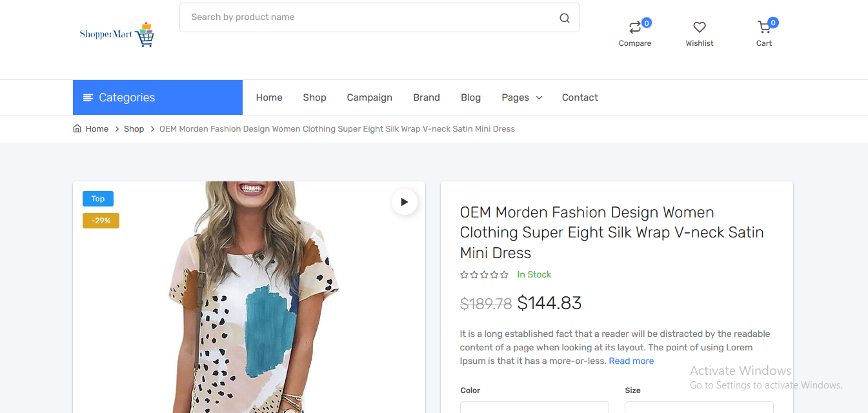The image size is (868, 413).
Task: Click the Home breadcrumb link
Action: [97, 128]
